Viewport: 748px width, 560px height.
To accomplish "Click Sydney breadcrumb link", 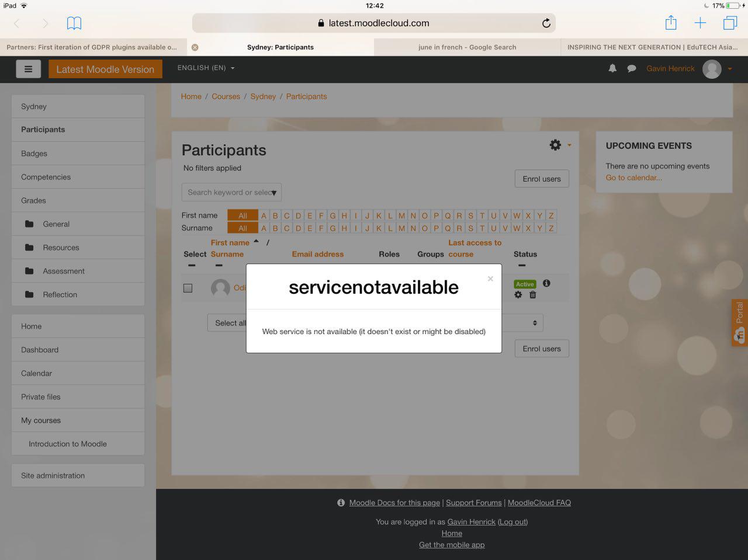I will [263, 96].
